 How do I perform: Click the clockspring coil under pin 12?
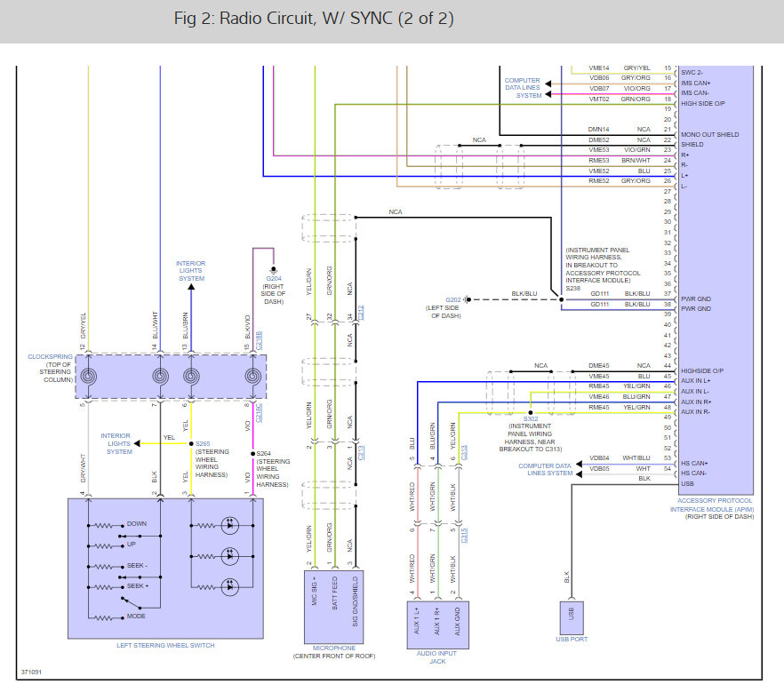89,377
